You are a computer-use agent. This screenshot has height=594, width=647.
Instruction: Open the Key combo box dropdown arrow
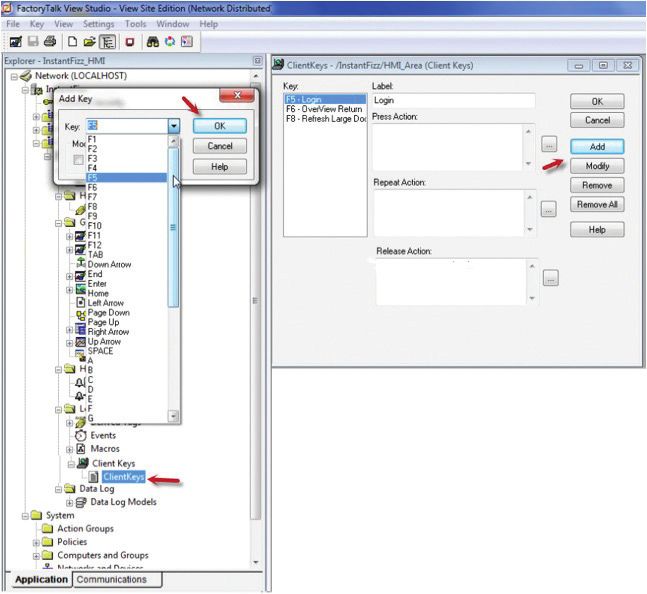pos(174,126)
